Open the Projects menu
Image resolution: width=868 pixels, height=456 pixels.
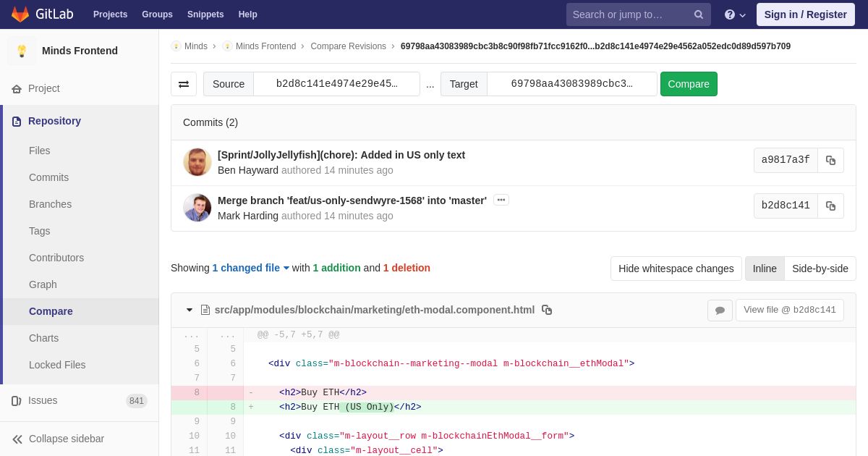tap(110, 14)
